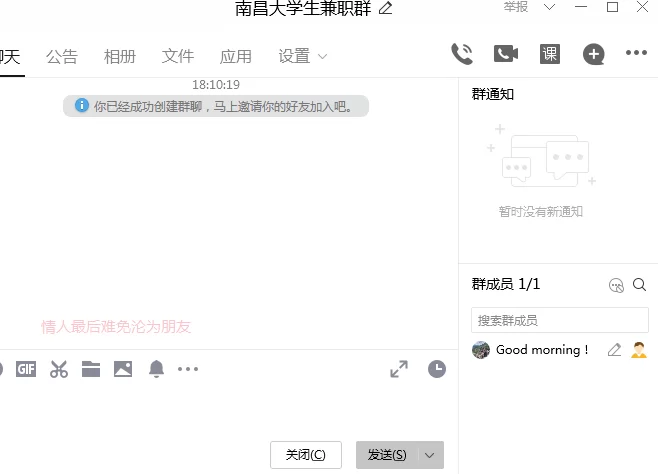Image resolution: width=658 pixels, height=474 pixels.
Task: Edit the group name with pencil icon
Action: [386, 9]
